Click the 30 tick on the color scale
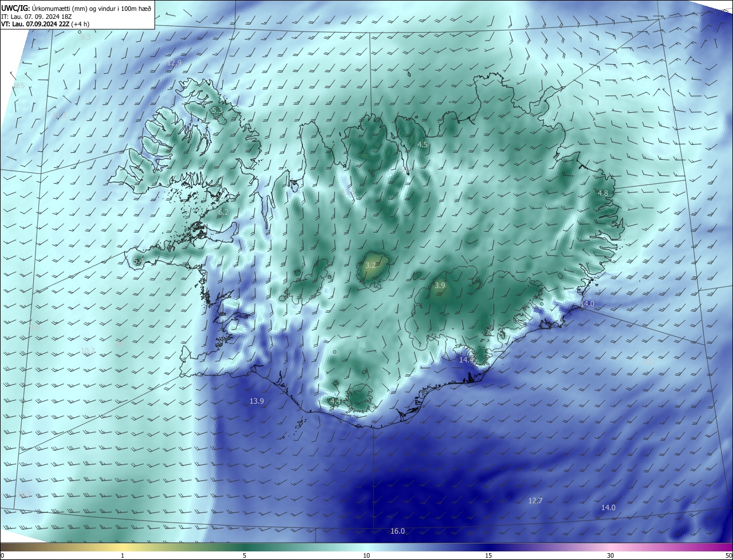 pyautogui.click(x=610, y=555)
